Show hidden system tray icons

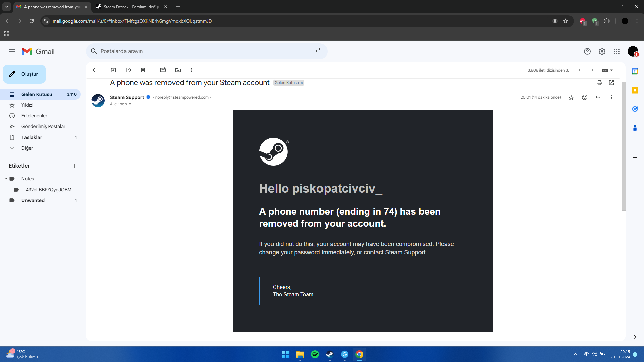(576, 354)
